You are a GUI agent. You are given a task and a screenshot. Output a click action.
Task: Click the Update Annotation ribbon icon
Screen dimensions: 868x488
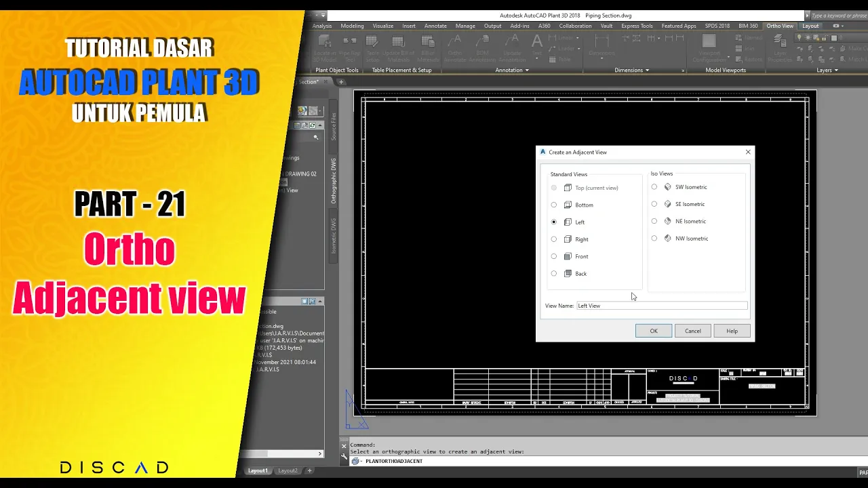[x=512, y=41]
